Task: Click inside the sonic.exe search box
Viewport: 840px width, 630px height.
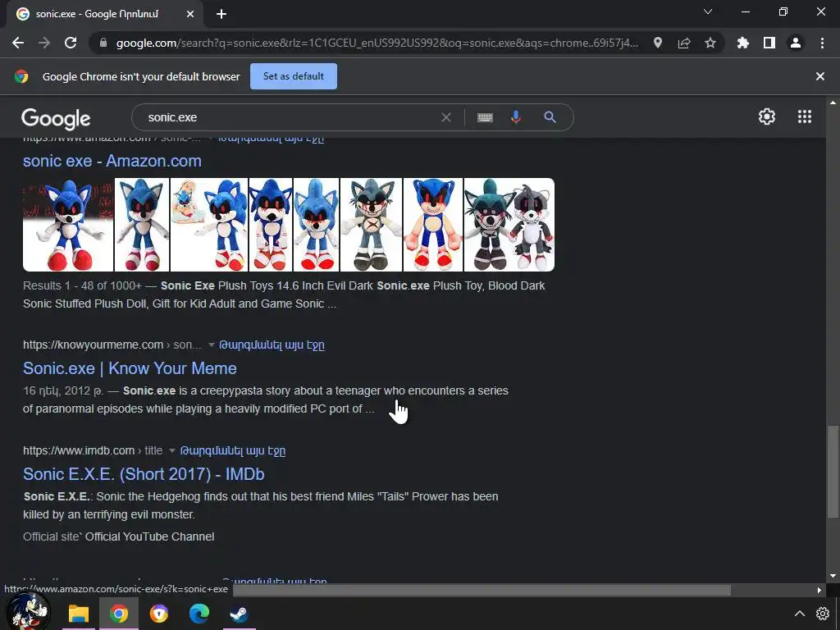Action: 290,117
